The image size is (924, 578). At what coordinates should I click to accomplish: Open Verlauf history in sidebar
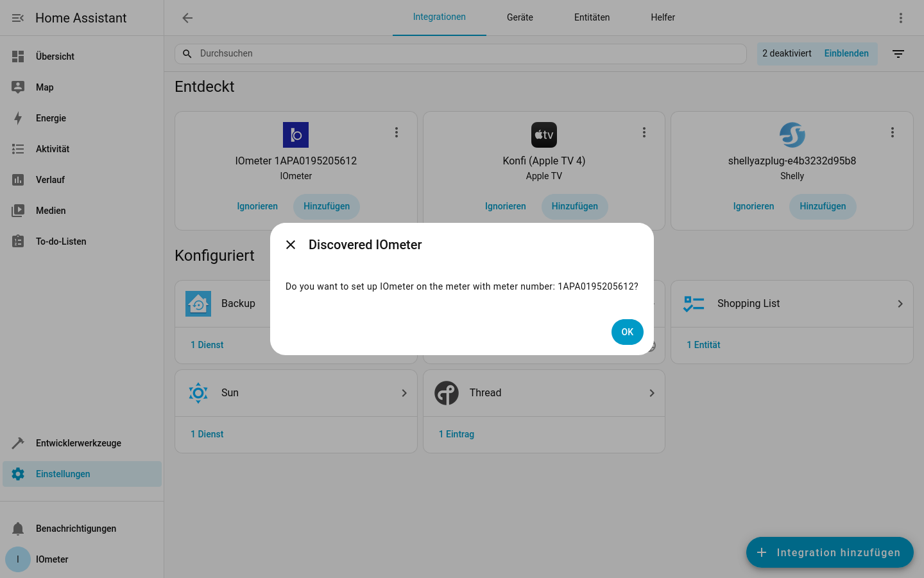tap(82, 180)
